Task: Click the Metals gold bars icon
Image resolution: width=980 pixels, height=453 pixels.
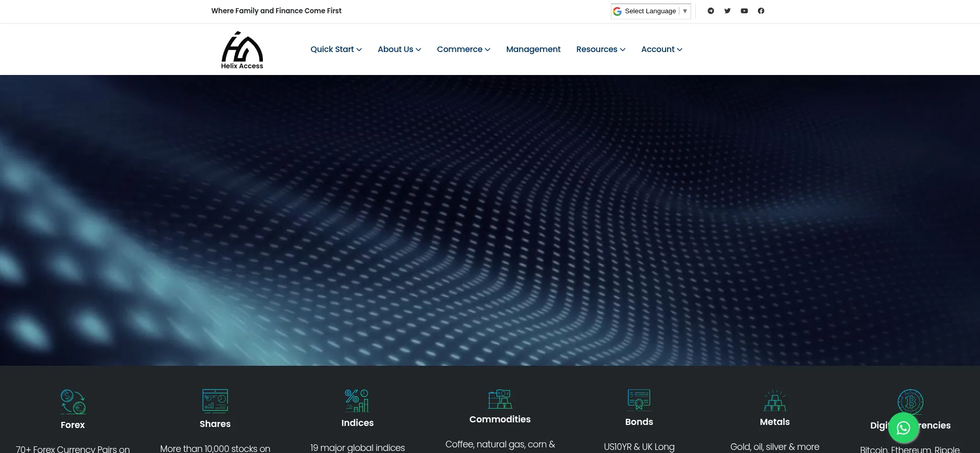Action: click(775, 400)
